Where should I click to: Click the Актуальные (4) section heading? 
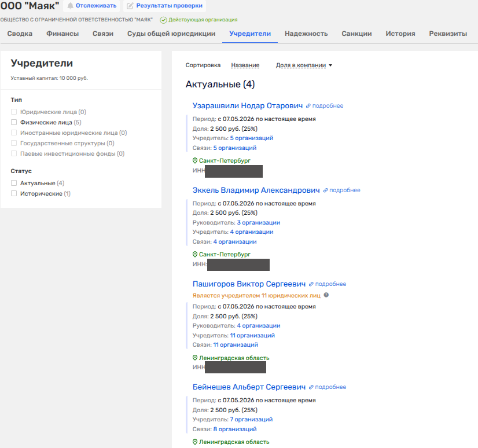click(x=220, y=84)
